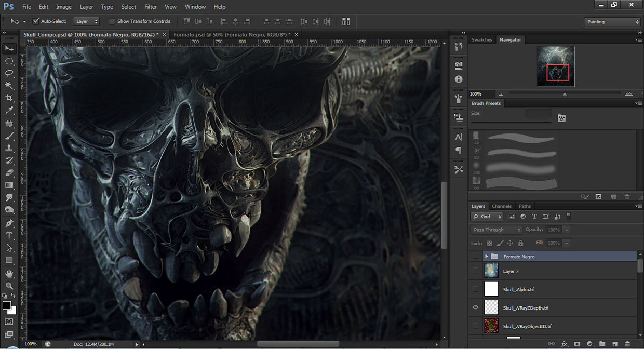This screenshot has width=644, height=349.
Task: Click the foreground color swatch
Action: 7,305
